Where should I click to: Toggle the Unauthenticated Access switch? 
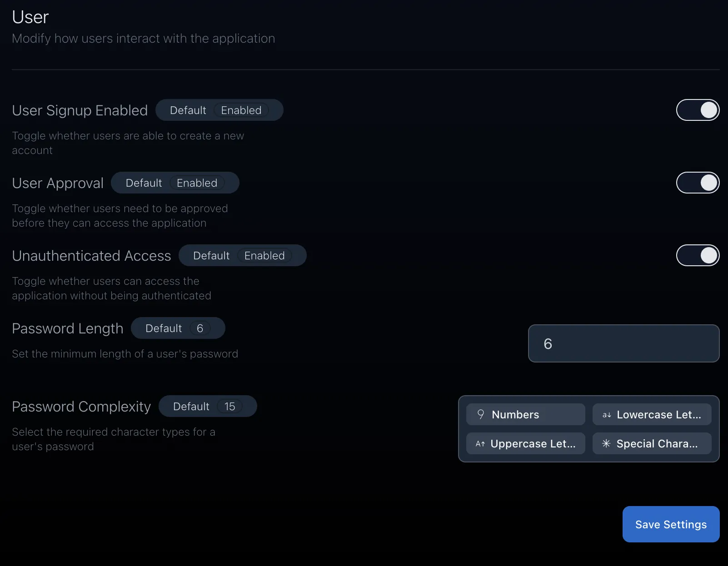click(x=698, y=255)
